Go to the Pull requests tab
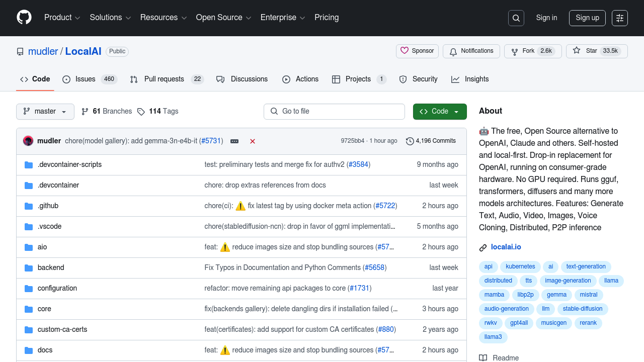 [x=166, y=79]
